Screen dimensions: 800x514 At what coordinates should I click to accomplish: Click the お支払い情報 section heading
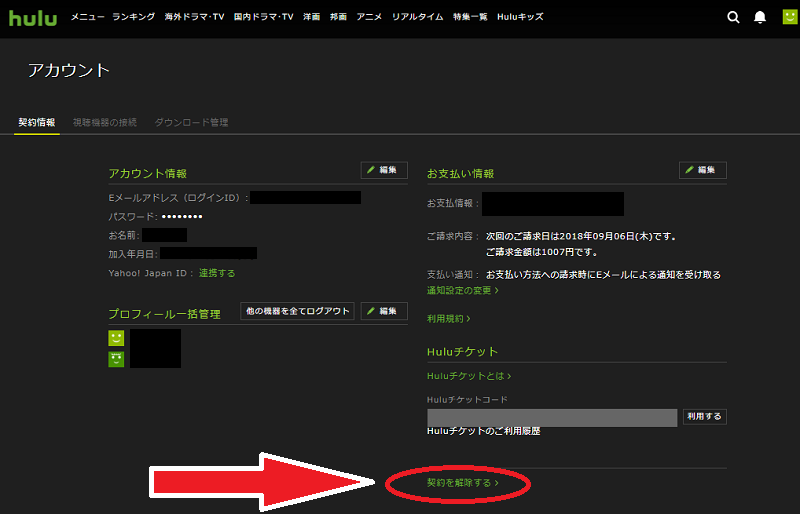(461, 174)
